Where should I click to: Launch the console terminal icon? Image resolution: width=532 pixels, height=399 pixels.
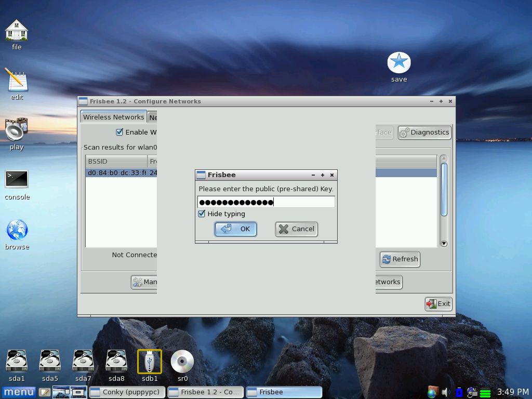tap(17, 180)
